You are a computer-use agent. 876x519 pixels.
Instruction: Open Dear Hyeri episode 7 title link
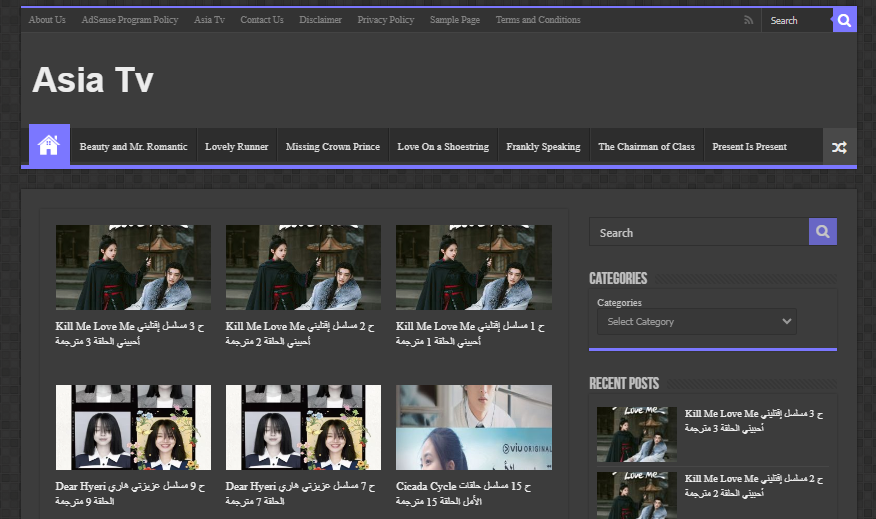[301, 493]
